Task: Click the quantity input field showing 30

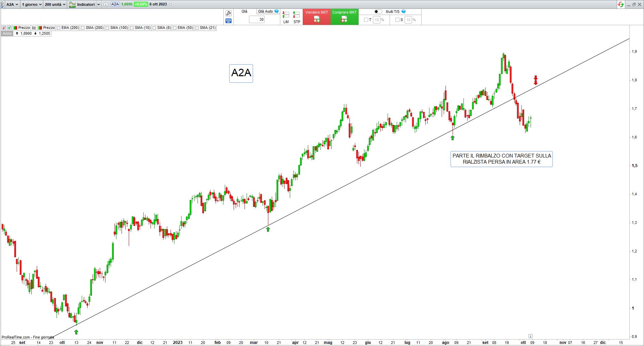Action: tap(257, 20)
